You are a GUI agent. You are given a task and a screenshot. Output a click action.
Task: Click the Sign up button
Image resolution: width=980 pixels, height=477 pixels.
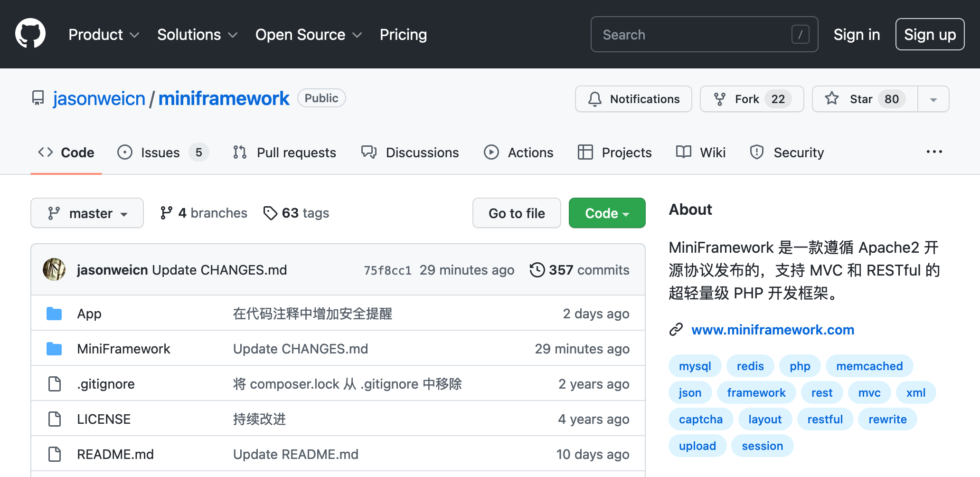click(930, 34)
